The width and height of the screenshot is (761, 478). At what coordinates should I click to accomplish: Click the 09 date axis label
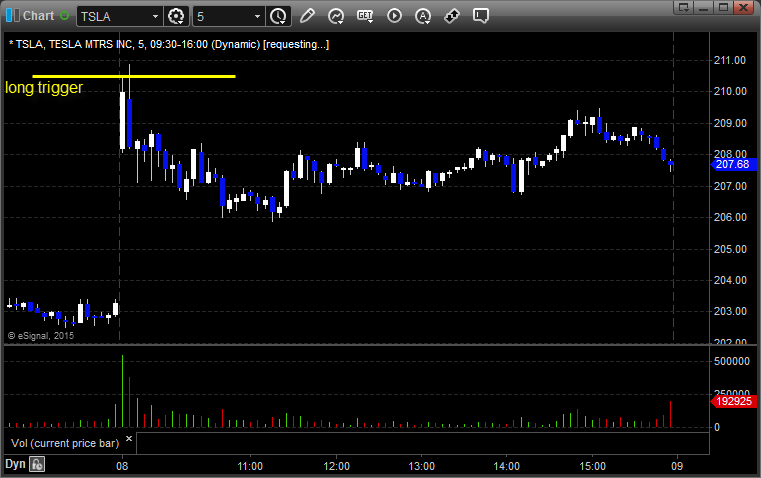point(677,466)
